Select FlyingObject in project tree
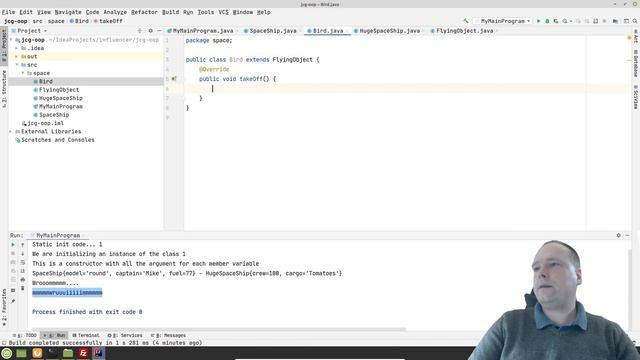Screen dimensions: 640x360 59,90
